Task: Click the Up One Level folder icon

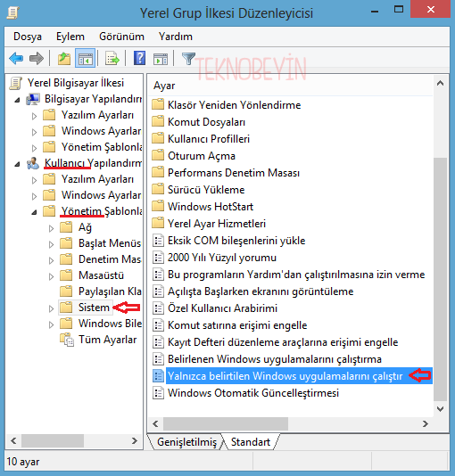Action: click(x=64, y=58)
